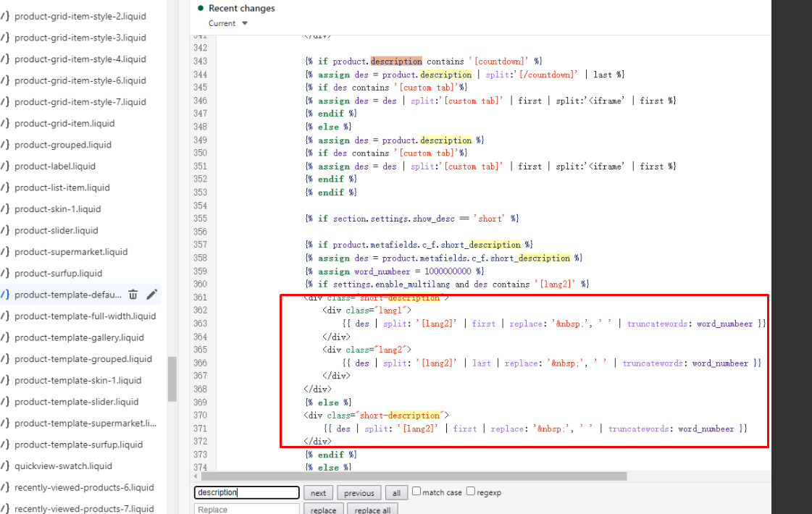Open product-grouped.liquid file
This screenshot has height=514, width=812.
(63, 144)
